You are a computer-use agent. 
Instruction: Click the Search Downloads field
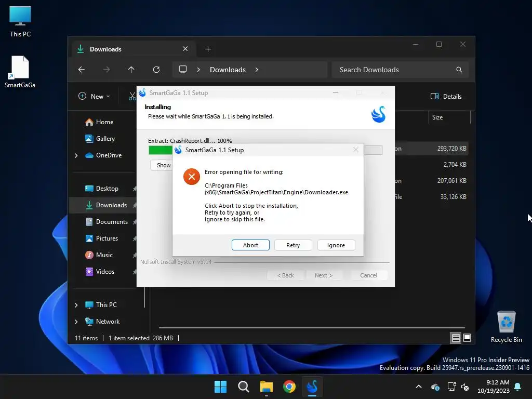tap(400, 70)
